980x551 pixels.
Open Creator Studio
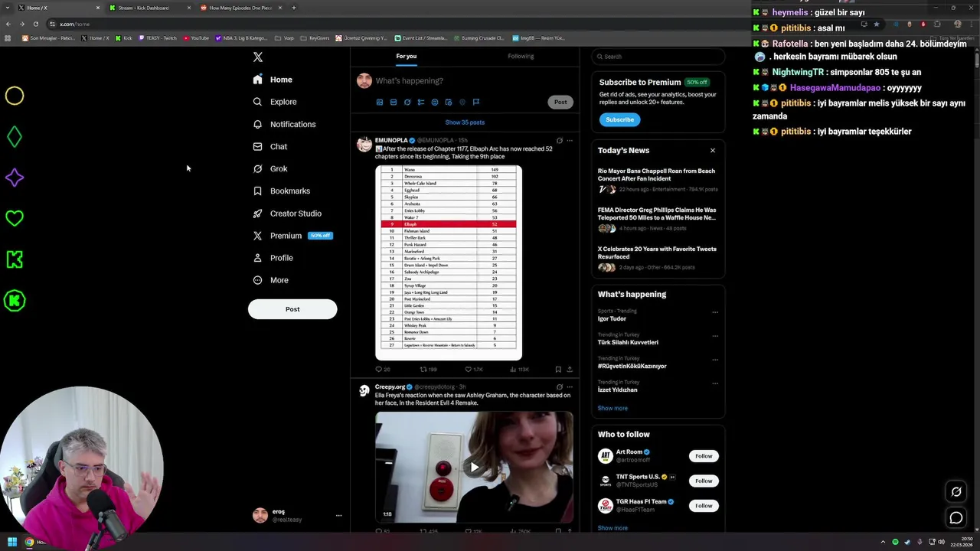(x=287, y=214)
